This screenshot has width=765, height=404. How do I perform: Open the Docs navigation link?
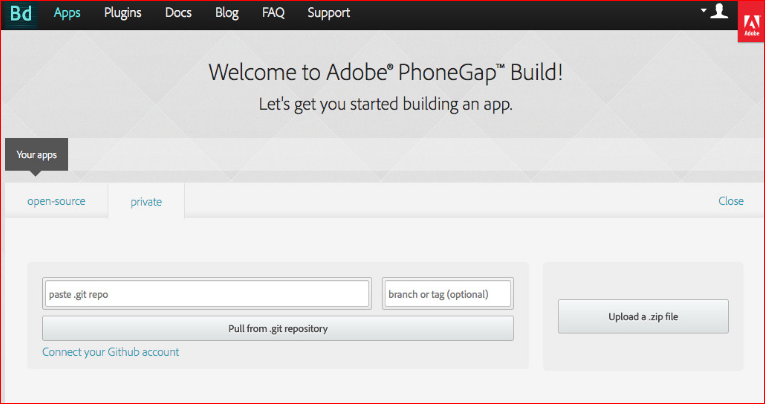pyautogui.click(x=178, y=13)
